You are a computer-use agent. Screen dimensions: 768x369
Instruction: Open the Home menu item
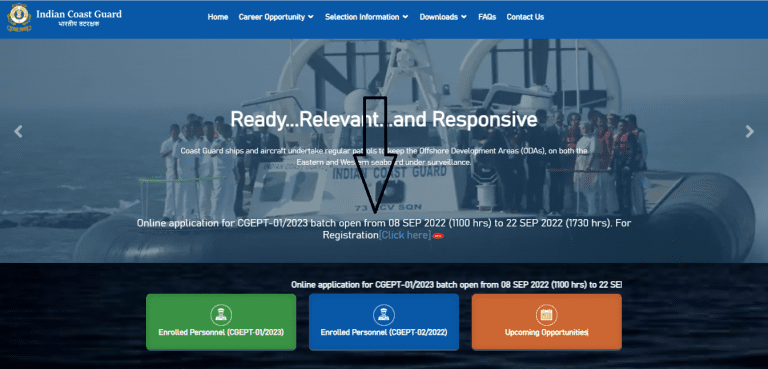click(217, 17)
